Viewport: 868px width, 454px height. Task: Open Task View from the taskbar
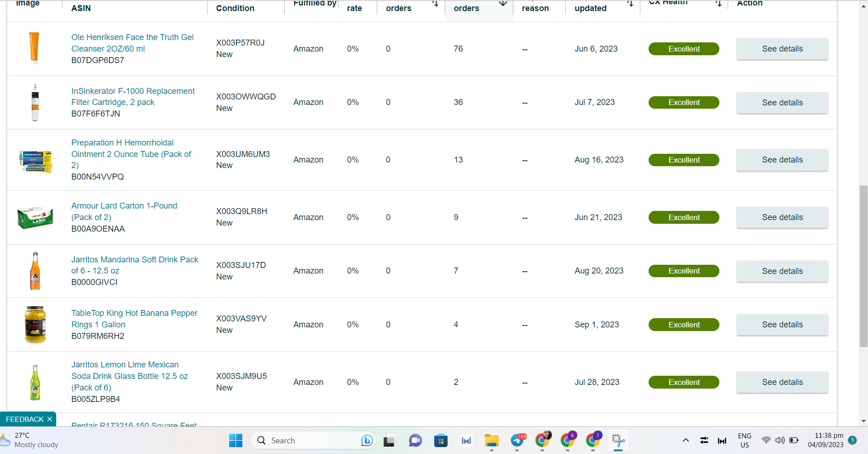390,441
